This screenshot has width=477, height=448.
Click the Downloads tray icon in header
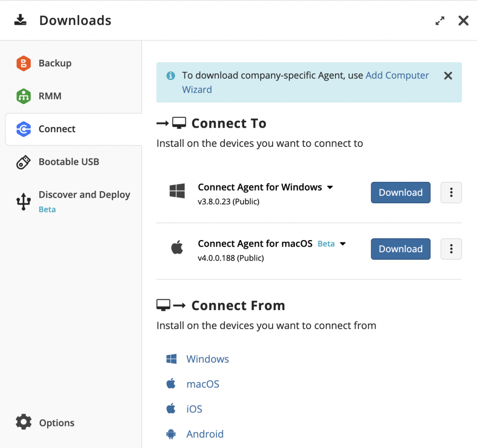pyautogui.click(x=20, y=20)
